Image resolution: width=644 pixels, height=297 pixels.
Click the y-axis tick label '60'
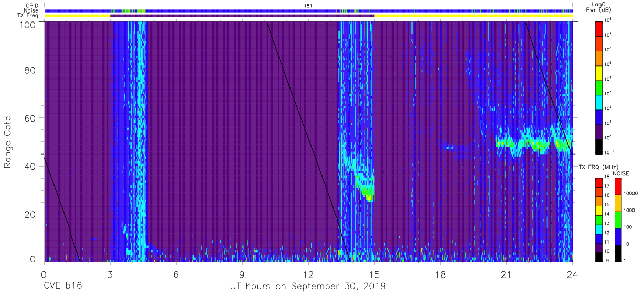click(30, 118)
